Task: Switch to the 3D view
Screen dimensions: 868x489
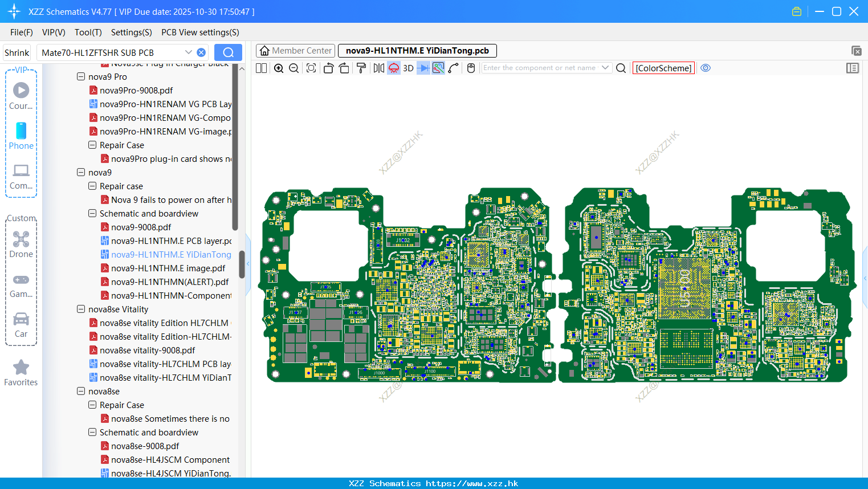Action: [408, 68]
